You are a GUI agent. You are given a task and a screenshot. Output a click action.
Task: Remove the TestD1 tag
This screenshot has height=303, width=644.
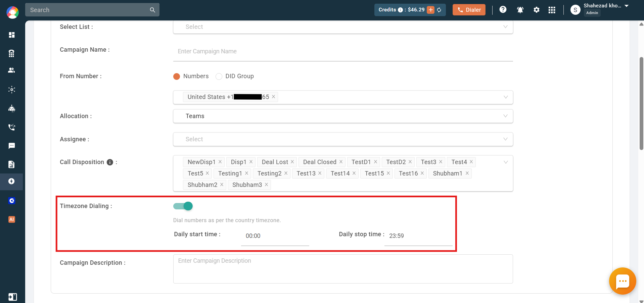click(x=375, y=162)
